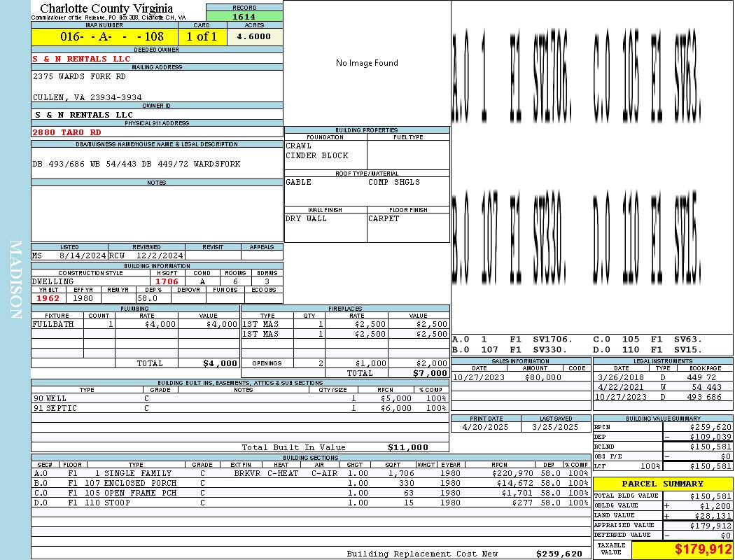The height and width of the screenshot is (560, 735).
Task: Select physical address 2880 TARO RD
Action: click(66, 132)
